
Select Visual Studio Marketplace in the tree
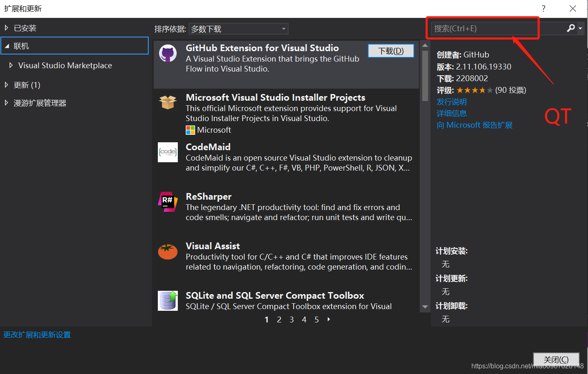pyautogui.click(x=65, y=65)
